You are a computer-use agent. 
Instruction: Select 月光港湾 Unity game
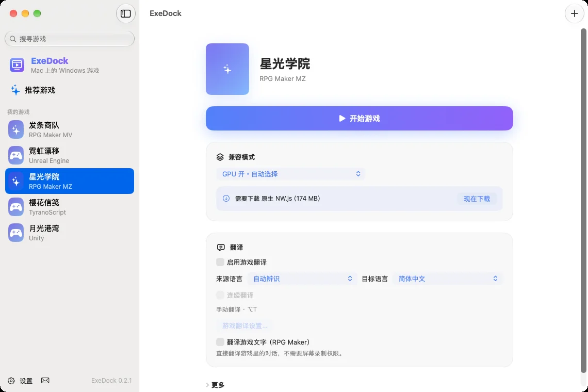tap(70, 233)
